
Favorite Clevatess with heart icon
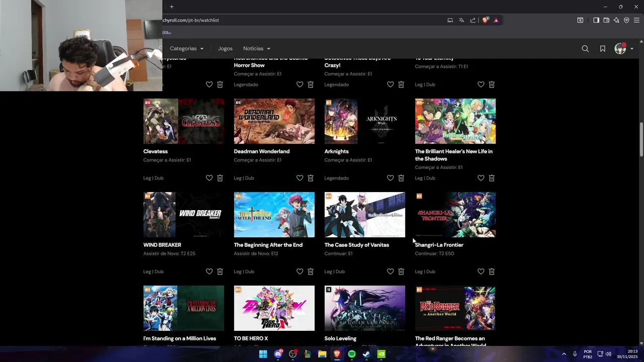tap(209, 178)
